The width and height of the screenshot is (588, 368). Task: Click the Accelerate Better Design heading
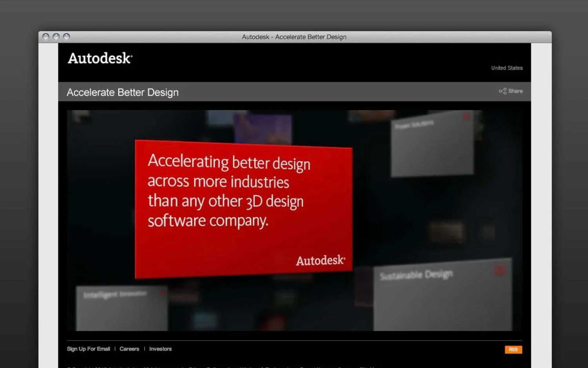pyautogui.click(x=123, y=92)
